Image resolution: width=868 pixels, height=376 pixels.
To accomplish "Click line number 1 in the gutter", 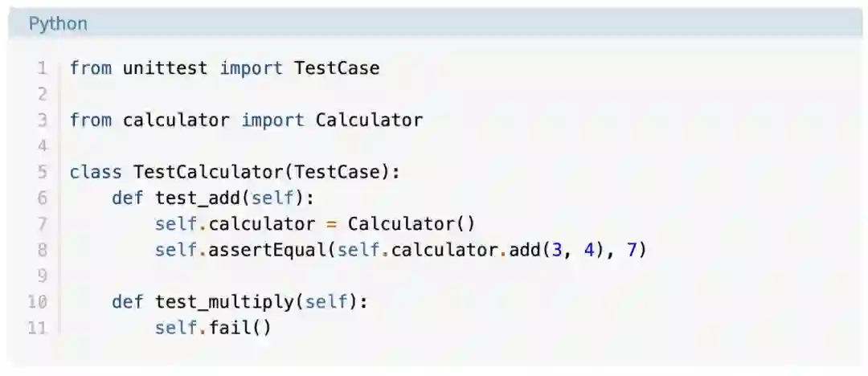I will pos(42,68).
